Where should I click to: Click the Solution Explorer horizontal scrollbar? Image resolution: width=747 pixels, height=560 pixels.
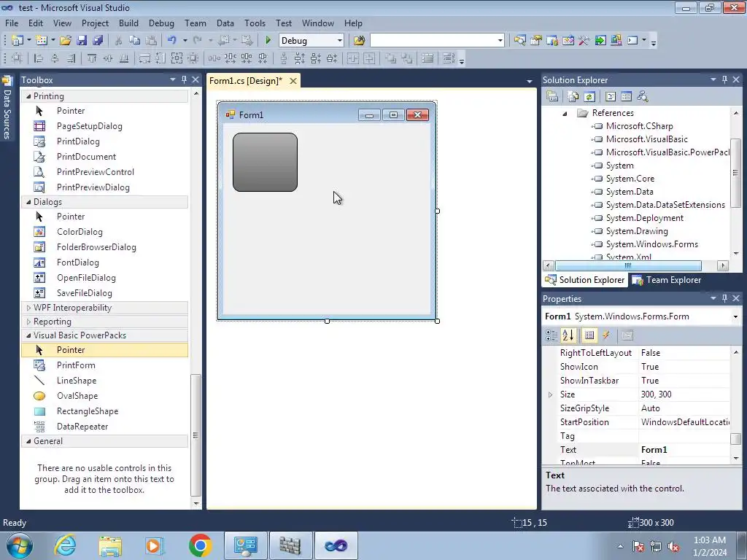coord(628,265)
